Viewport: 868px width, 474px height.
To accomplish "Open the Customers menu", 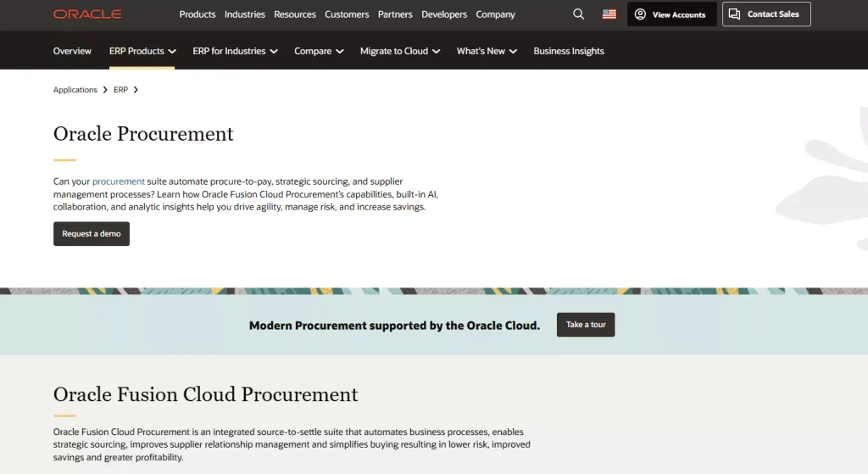I will click(x=347, y=14).
